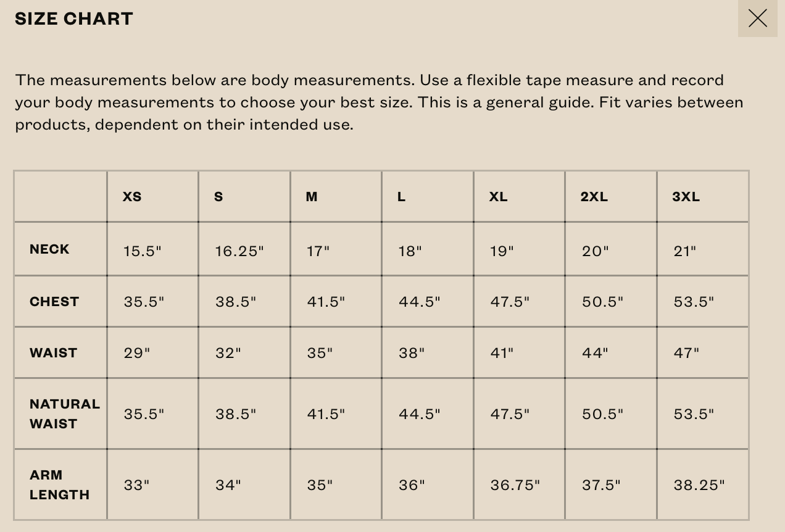Select the WAIST row label

pos(53,353)
